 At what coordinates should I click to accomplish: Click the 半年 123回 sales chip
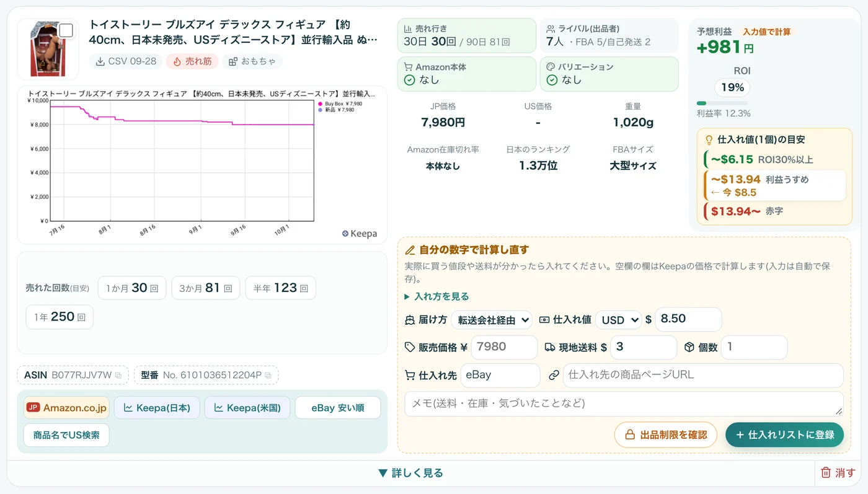[x=281, y=288]
